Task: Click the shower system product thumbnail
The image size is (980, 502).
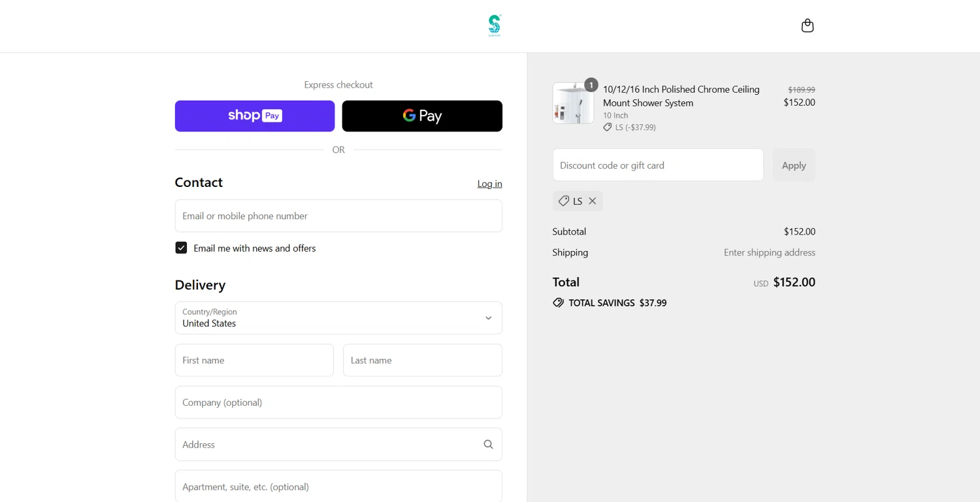Action: click(x=573, y=103)
